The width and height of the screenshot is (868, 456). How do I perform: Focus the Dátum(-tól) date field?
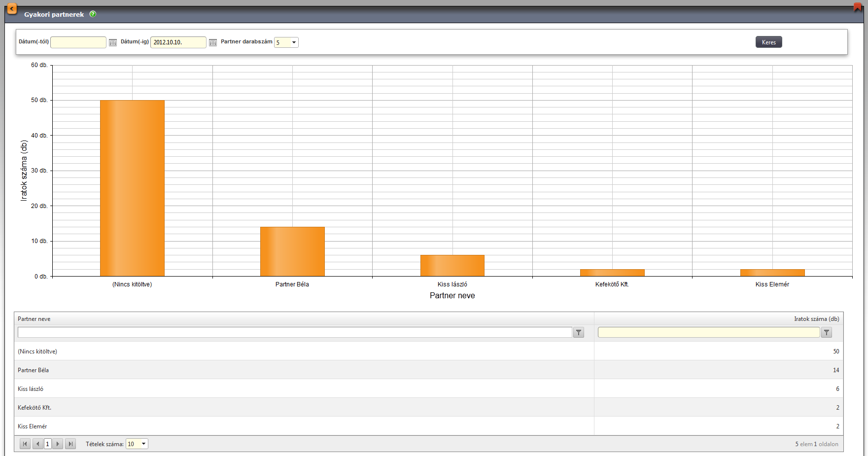click(x=78, y=42)
